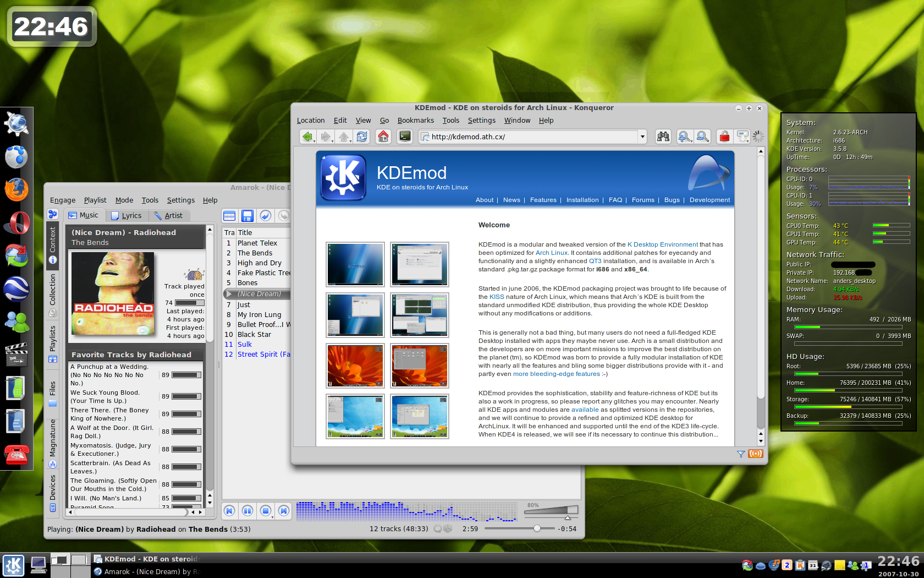Skip to previous track in Amarok

point(229,511)
